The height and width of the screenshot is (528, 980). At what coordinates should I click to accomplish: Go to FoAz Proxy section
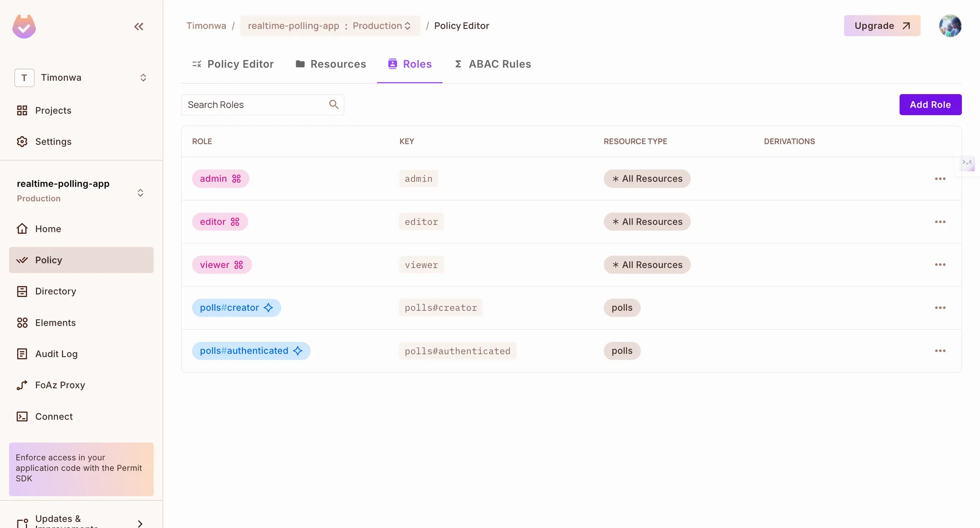point(60,385)
